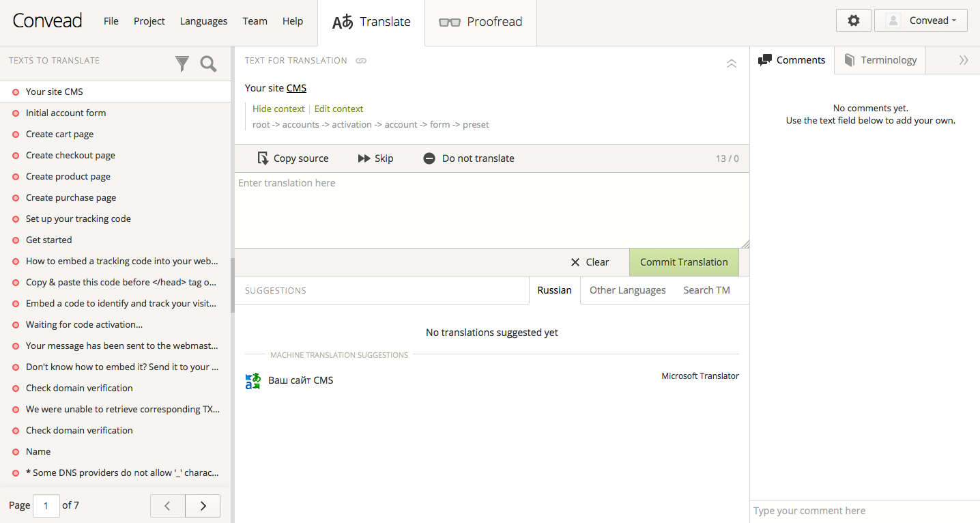Image resolution: width=980 pixels, height=523 pixels.
Task: Switch to the Russian suggestions tab
Action: tap(554, 290)
